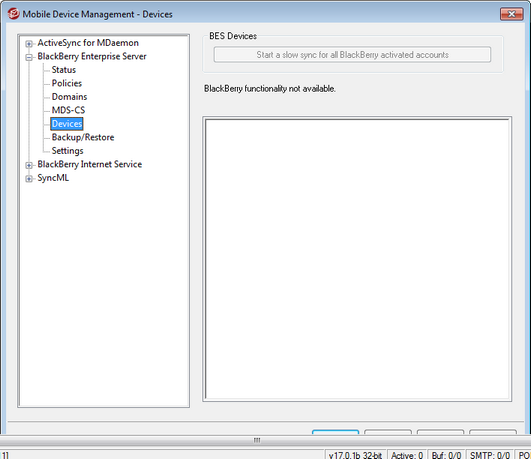Click Start a slow sync button
The width and height of the screenshot is (531, 459).
point(352,55)
